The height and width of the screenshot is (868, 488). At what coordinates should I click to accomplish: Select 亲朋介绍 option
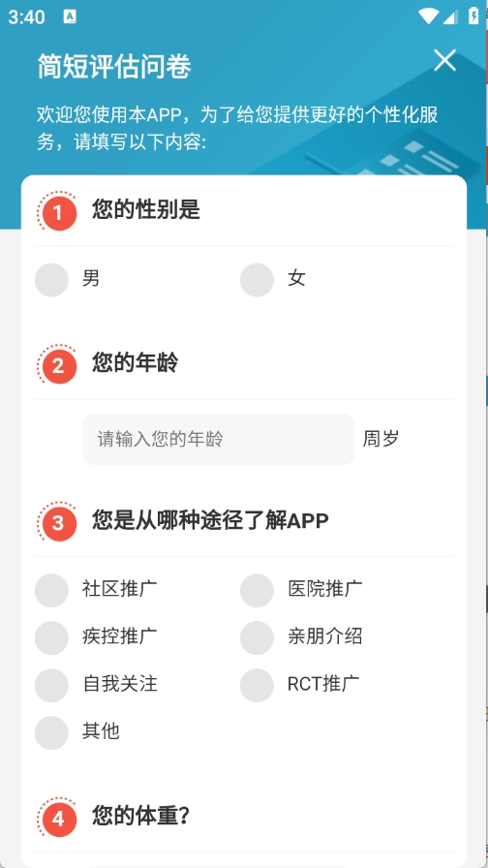point(257,637)
